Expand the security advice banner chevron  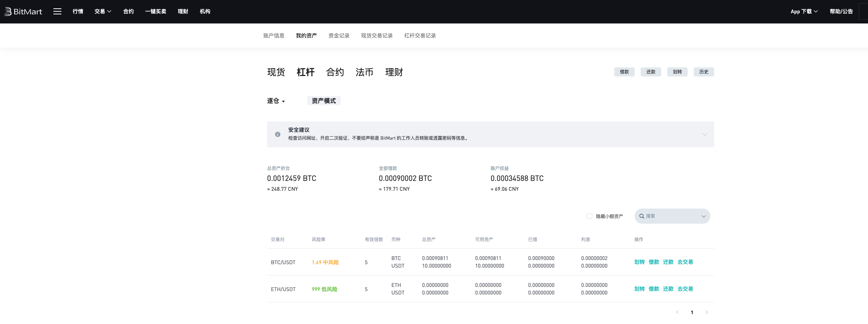704,134
